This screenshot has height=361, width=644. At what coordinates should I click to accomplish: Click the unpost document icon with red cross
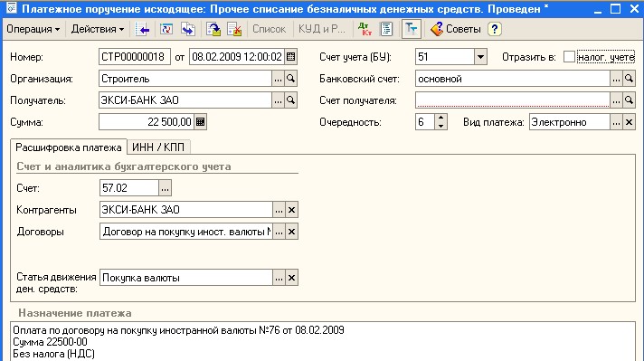[234, 29]
